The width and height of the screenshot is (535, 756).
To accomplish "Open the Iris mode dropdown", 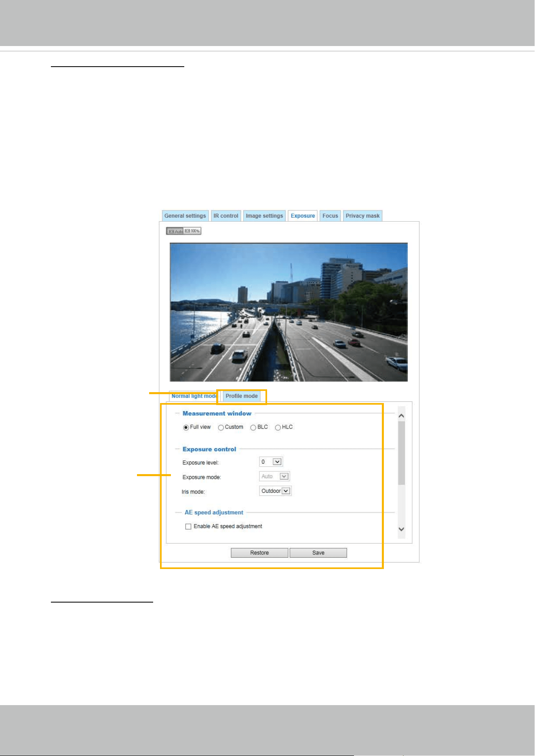I will [275, 491].
